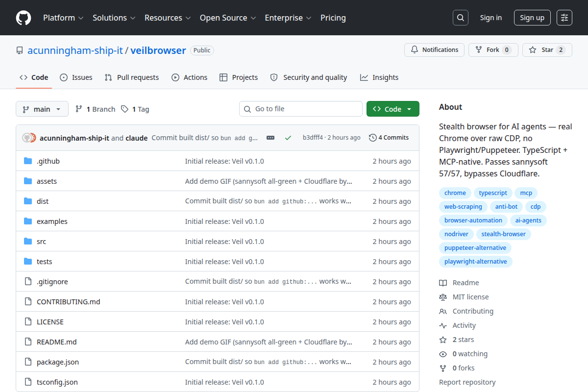Image resolution: width=588 pixels, height=392 pixels.
Task: Open the examples folder
Action: 52,221
